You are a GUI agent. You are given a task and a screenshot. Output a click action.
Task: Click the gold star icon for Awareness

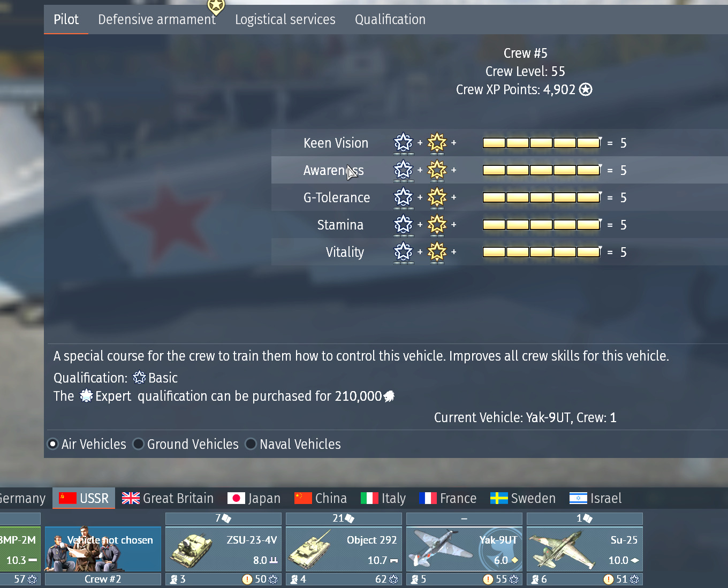pyautogui.click(x=437, y=170)
